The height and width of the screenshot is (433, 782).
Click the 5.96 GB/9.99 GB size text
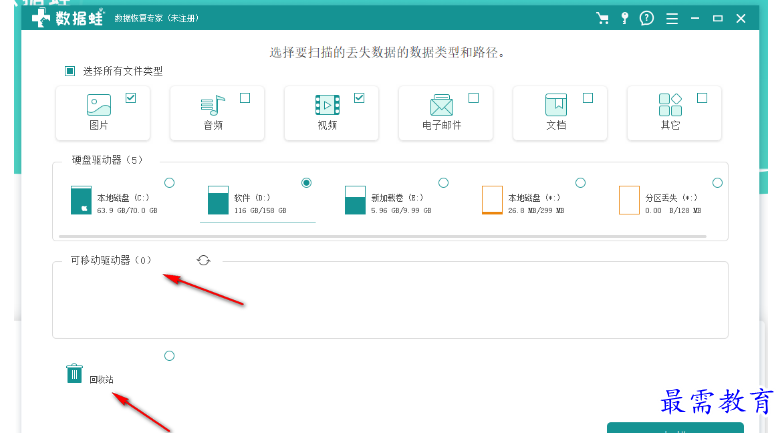point(401,211)
